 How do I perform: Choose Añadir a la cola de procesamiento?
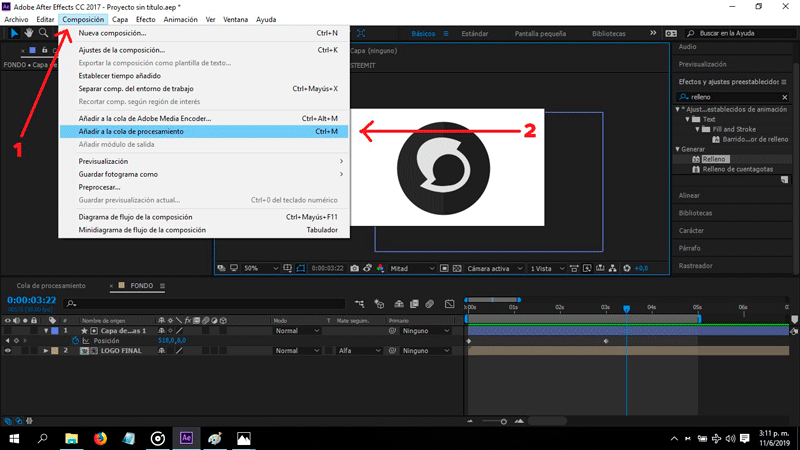pos(130,131)
